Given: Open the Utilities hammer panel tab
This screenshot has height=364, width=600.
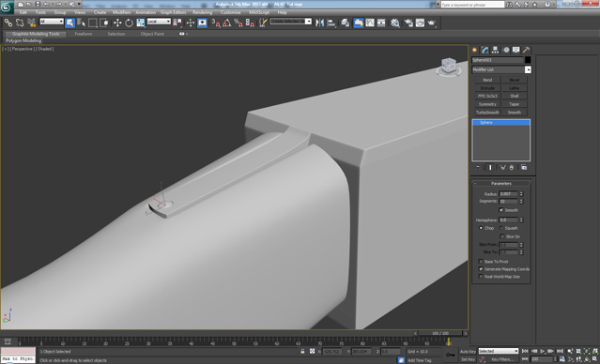Looking at the screenshot, I should pos(527,50).
